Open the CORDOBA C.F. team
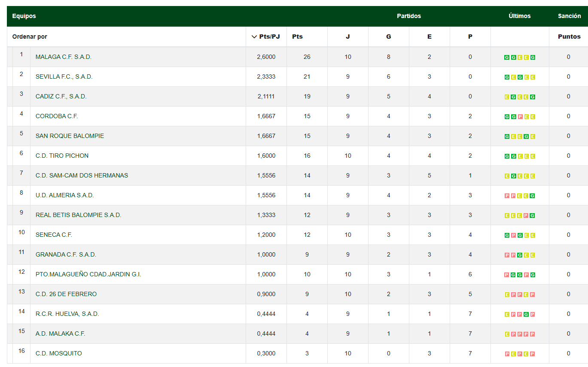588x367 pixels. [x=57, y=116]
